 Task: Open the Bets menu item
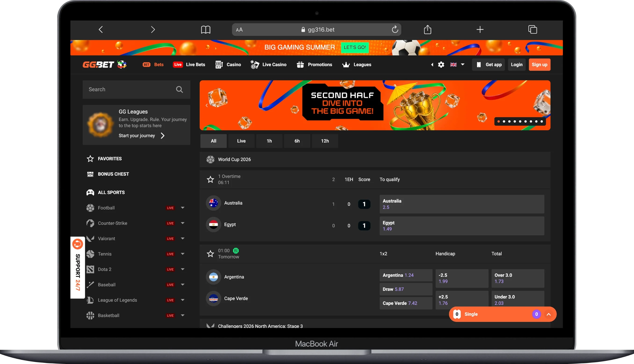point(153,64)
